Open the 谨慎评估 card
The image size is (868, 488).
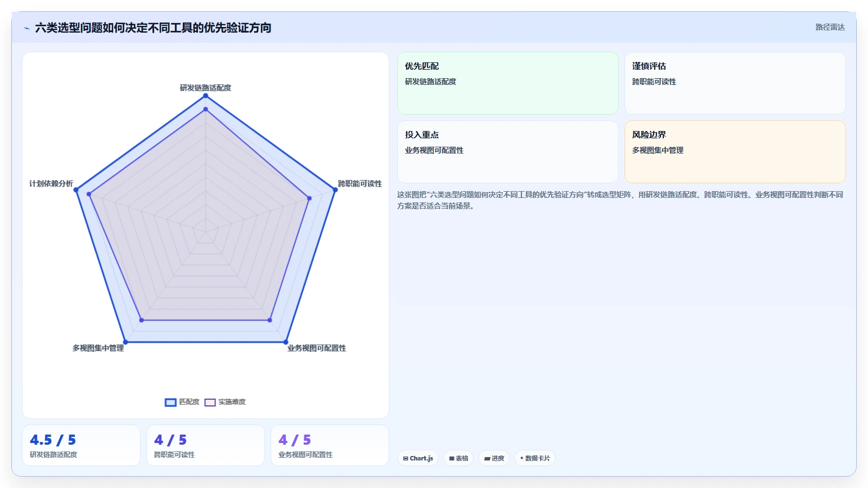coord(735,83)
